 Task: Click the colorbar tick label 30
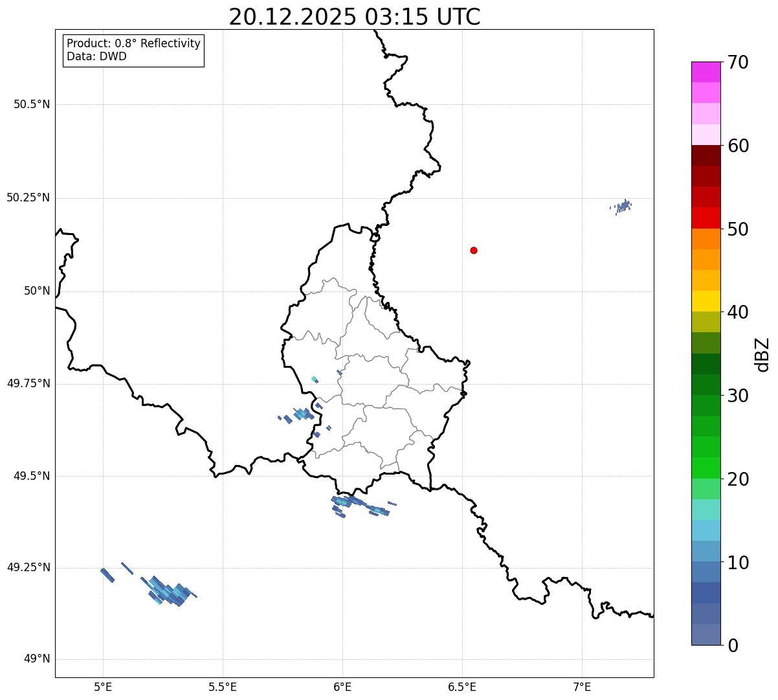[x=739, y=396]
